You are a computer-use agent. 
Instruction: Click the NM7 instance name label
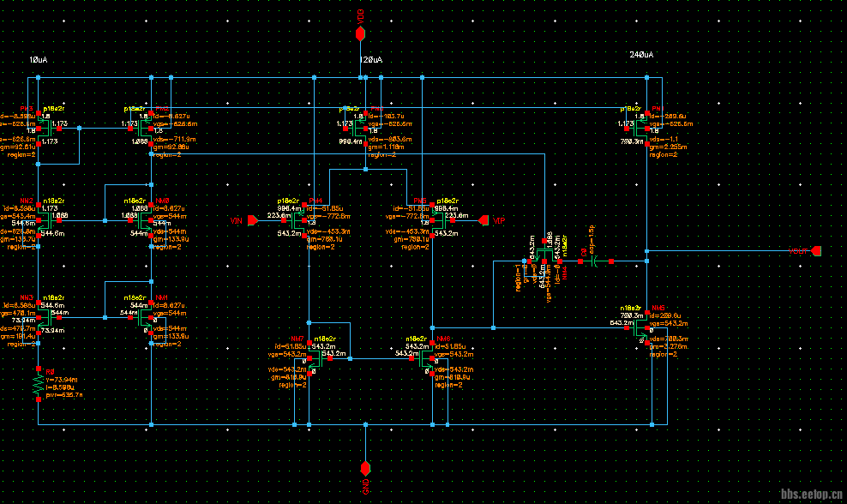coord(297,339)
